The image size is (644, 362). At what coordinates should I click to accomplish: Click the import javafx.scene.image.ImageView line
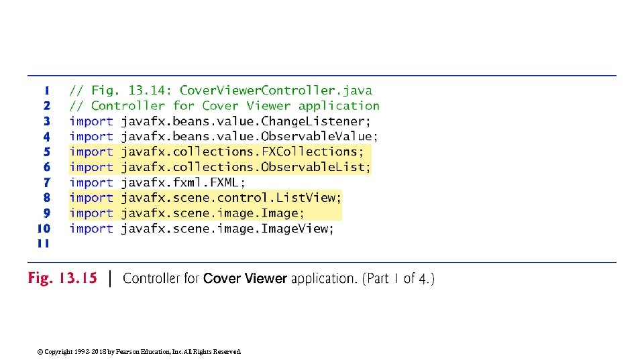pos(201,229)
